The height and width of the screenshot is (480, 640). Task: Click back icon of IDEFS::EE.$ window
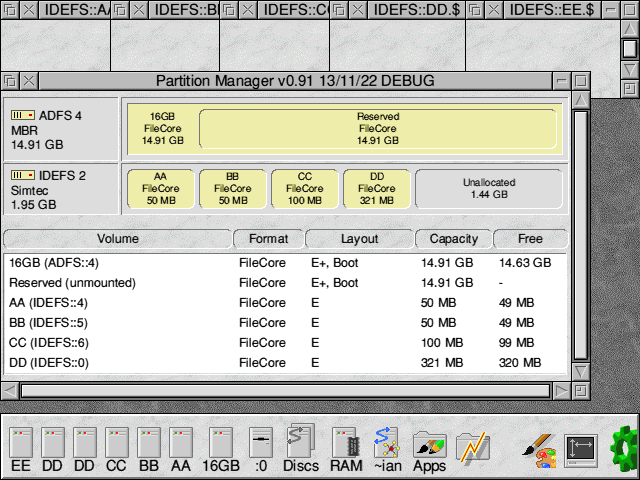475,9
